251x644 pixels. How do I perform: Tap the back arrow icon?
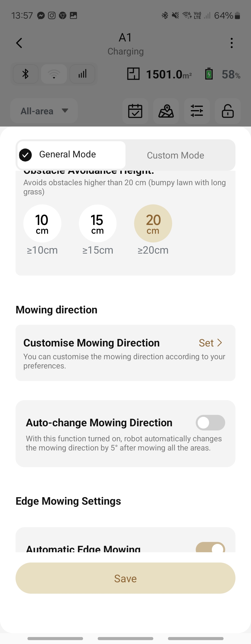[19, 43]
